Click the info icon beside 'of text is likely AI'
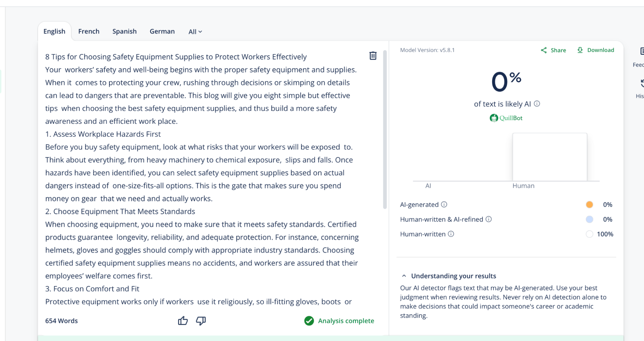Screen dimensions: 644x341 coord(537,104)
